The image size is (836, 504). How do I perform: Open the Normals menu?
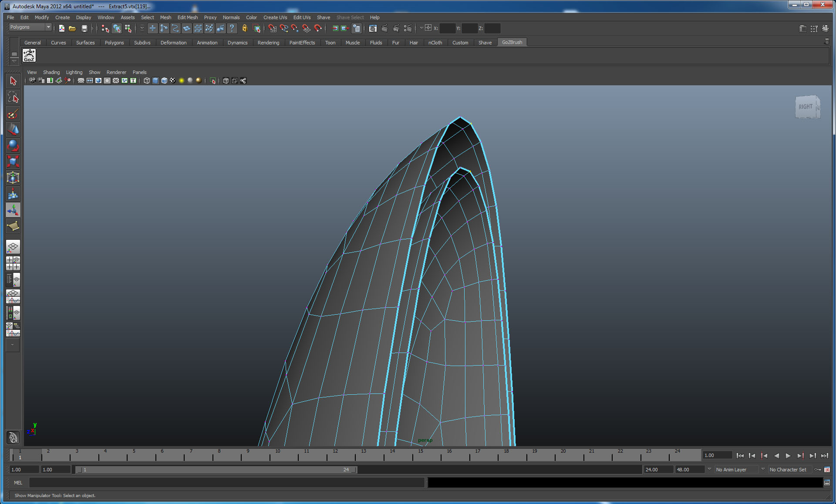(x=231, y=17)
